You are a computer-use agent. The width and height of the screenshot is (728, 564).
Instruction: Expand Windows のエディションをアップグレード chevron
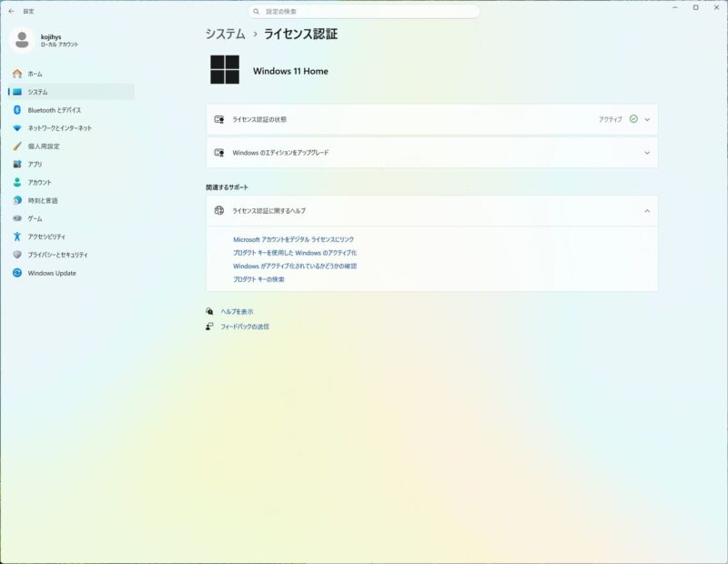tap(647, 153)
